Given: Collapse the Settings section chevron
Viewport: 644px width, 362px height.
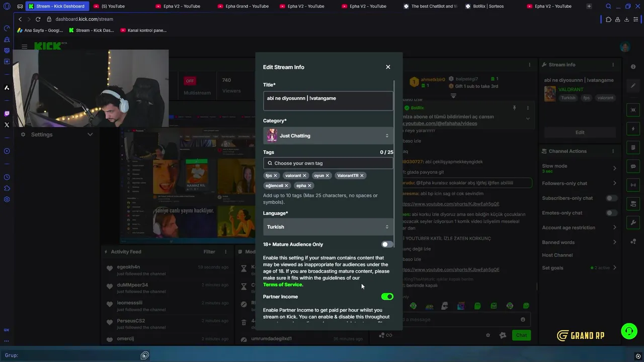Looking at the screenshot, I should coord(90,134).
